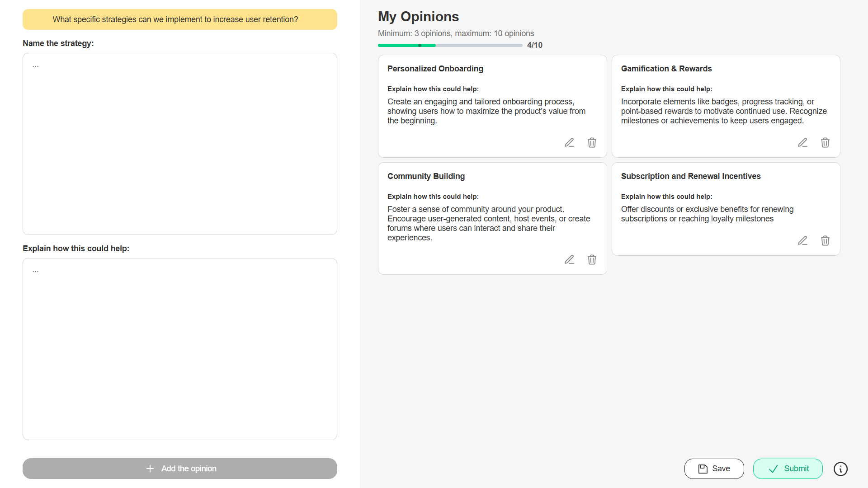Submit the opinions

(x=788, y=469)
